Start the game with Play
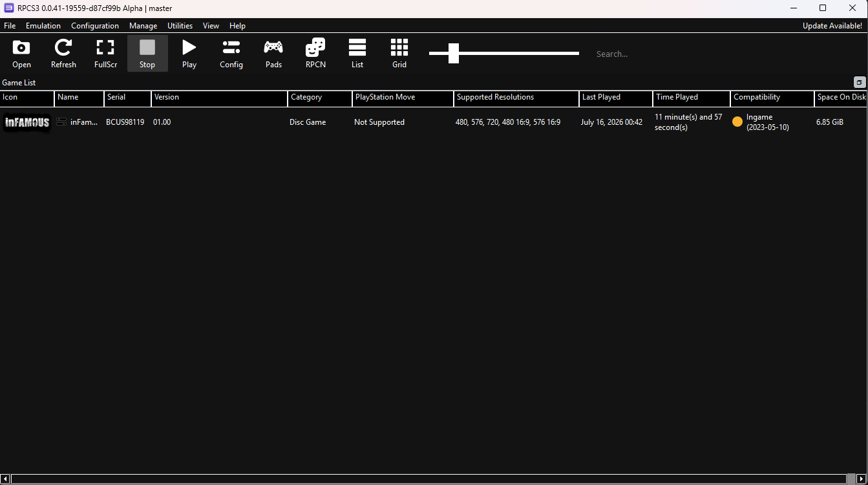This screenshot has height=485, width=868. tap(189, 53)
